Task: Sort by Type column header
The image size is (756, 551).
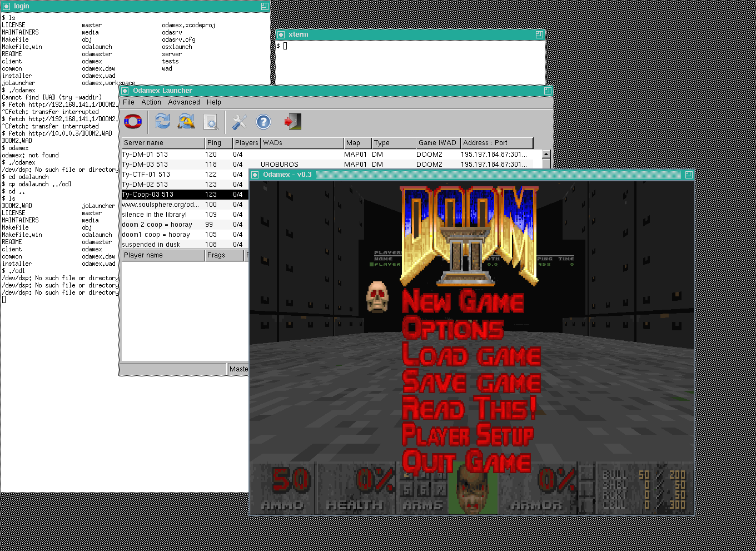Action: pyautogui.click(x=394, y=143)
